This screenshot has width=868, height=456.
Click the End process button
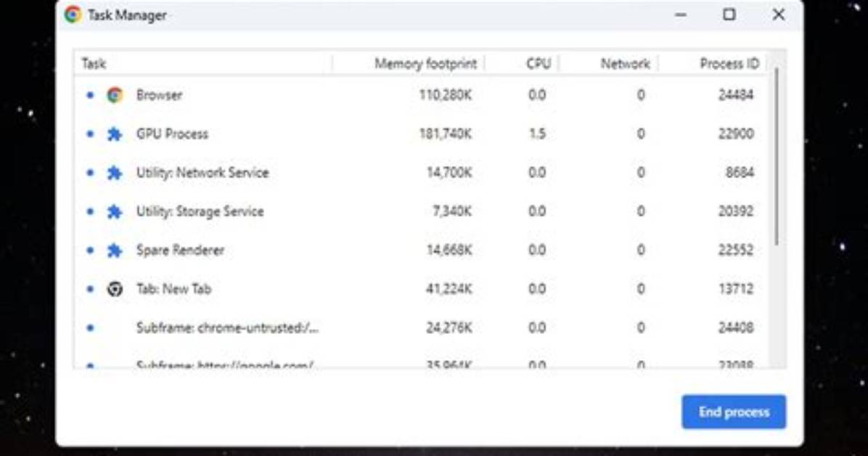[734, 412]
